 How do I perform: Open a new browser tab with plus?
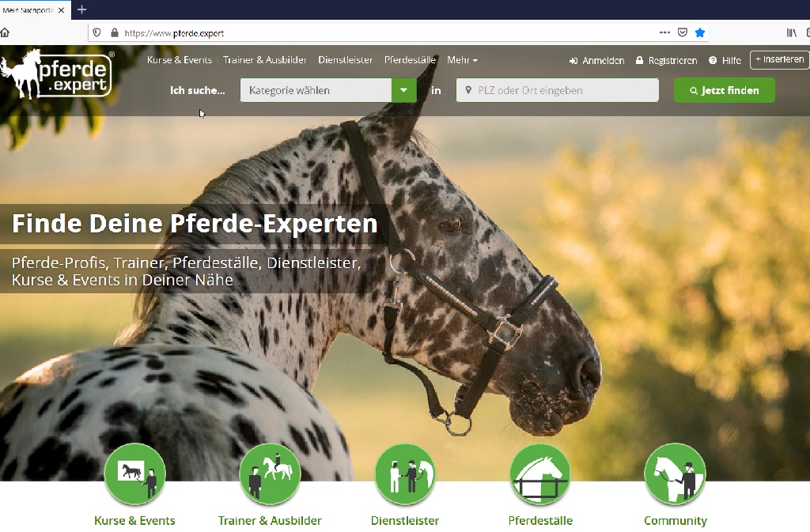(x=81, y=9)
